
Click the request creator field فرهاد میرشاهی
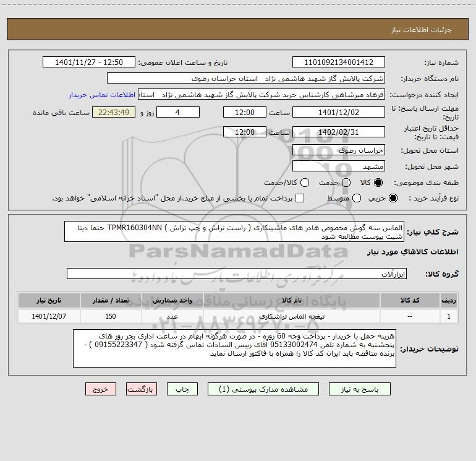click(x=261, y=95)
